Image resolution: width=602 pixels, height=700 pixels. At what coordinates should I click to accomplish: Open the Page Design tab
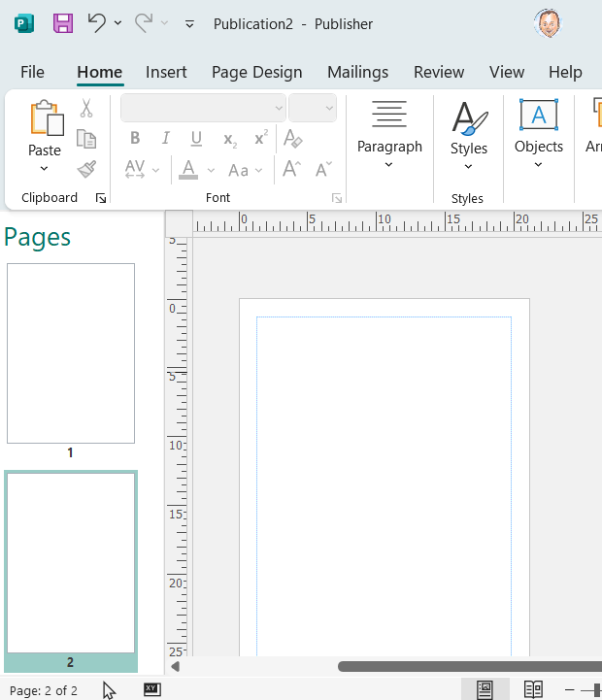256,72
